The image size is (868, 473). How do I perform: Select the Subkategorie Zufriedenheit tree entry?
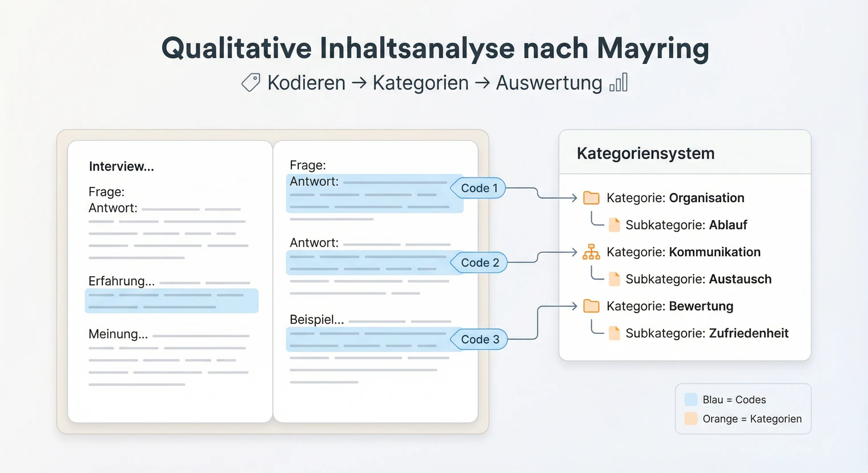tap(707, 333)
